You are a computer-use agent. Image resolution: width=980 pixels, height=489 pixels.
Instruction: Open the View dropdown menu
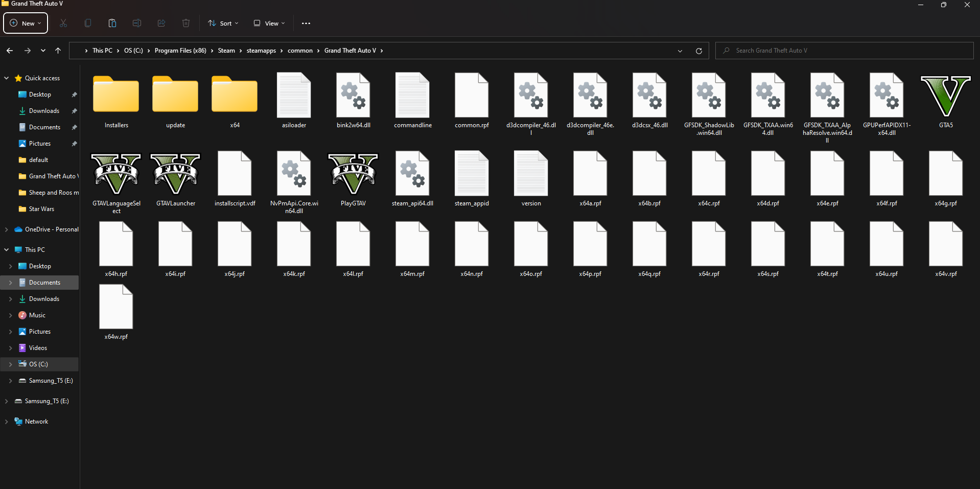click(269, 23)
